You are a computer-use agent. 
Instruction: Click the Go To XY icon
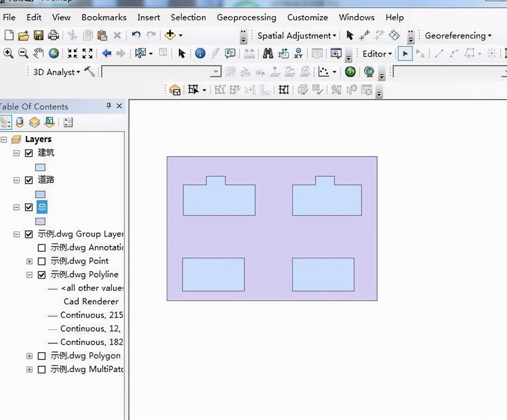coord(298,54)
